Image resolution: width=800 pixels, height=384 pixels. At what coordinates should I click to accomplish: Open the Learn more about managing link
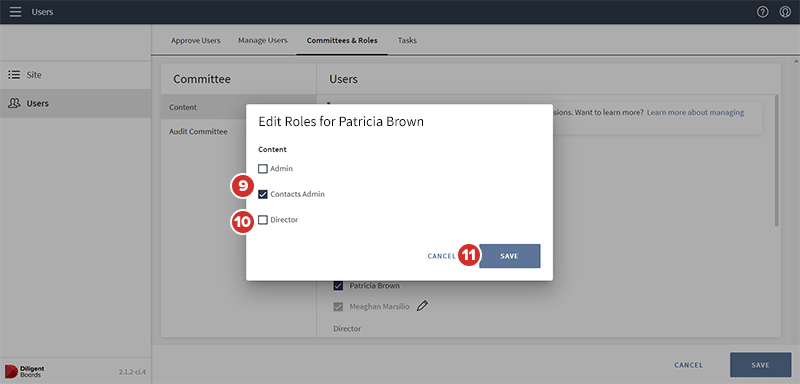[x=695, y=112]
